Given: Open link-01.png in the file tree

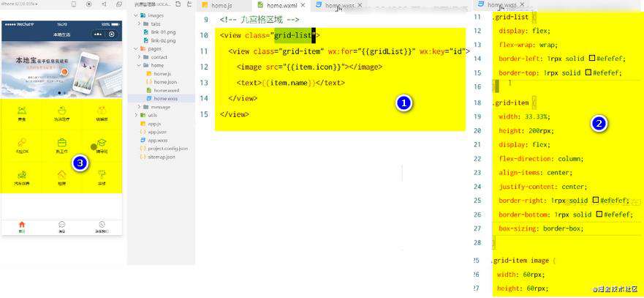Looking at the screenshot, I should tap(159, 32).
